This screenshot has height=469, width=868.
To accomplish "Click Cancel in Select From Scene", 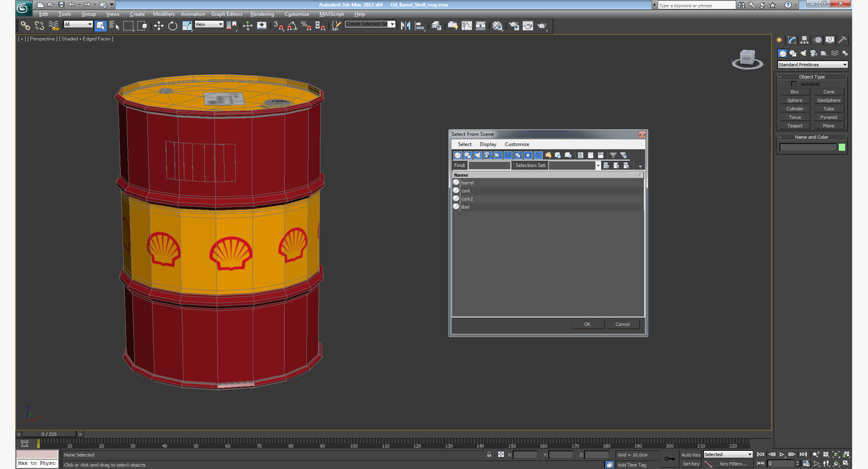I will 623,324.
